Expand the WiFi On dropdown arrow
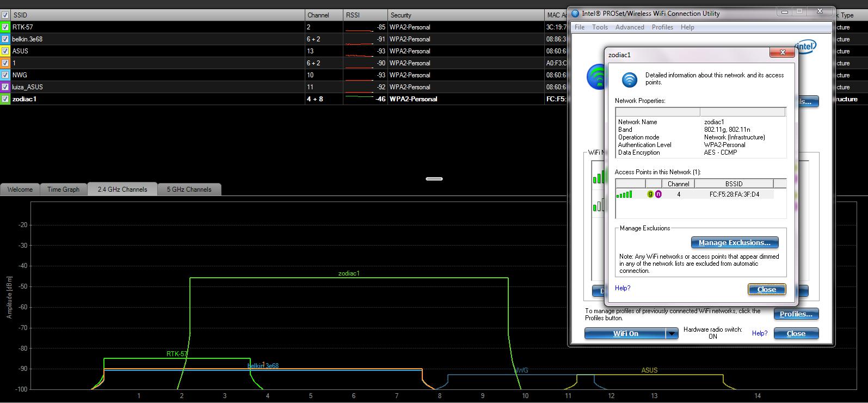Viewport: 868px width, 403px height. pyautogui.click(x=673, y=334)
